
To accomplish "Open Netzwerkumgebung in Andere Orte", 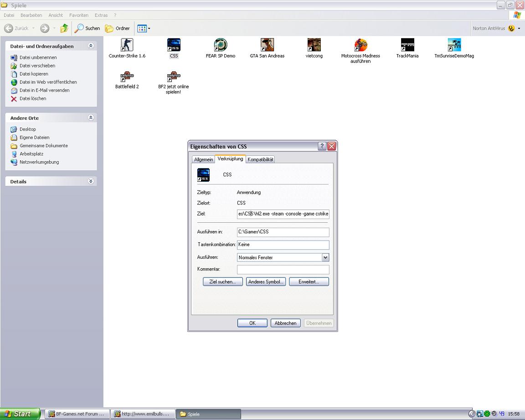I will pyautogui.click(x=39, y=162).
